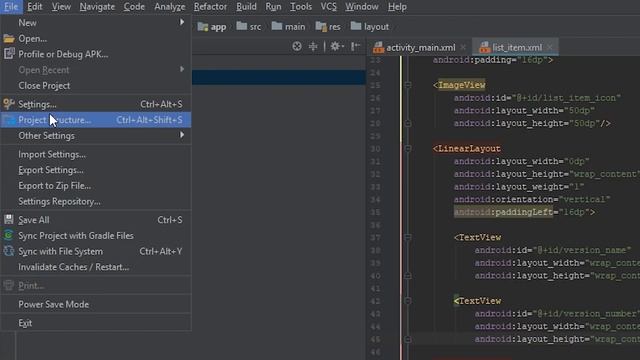Click the main breadcrumb folder
The image size is (640, 360).
click(288, 27)
